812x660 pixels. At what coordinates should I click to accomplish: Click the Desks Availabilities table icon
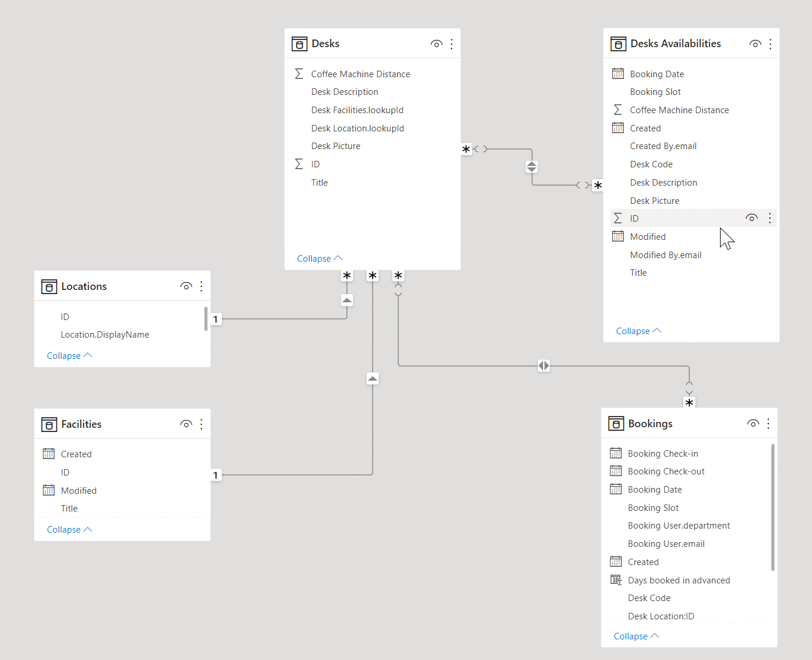coord(618,44)
